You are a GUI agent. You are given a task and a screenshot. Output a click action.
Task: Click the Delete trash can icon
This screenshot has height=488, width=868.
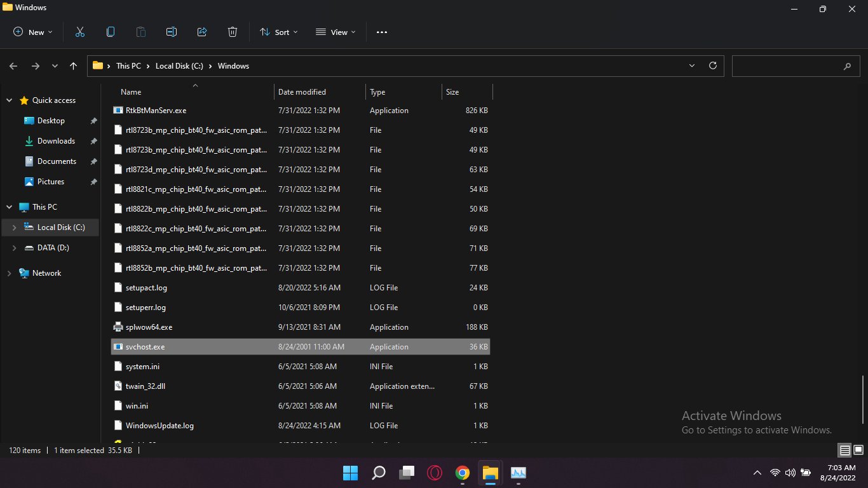(233, 32)
